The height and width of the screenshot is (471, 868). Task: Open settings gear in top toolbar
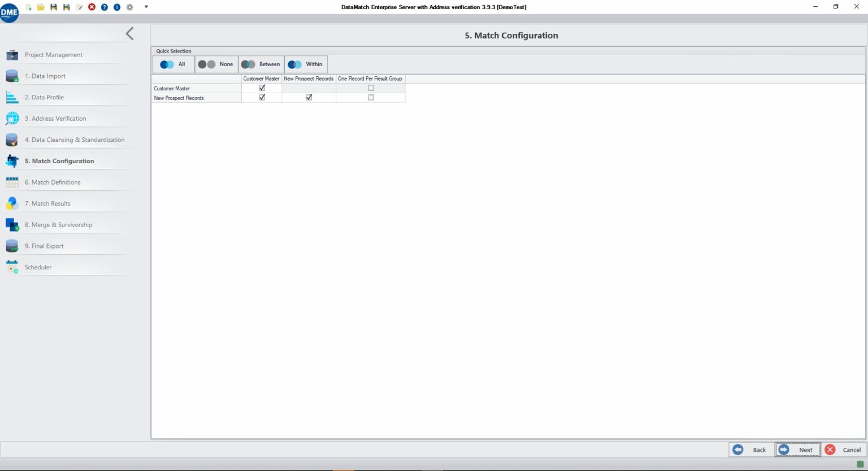point(130,7)
